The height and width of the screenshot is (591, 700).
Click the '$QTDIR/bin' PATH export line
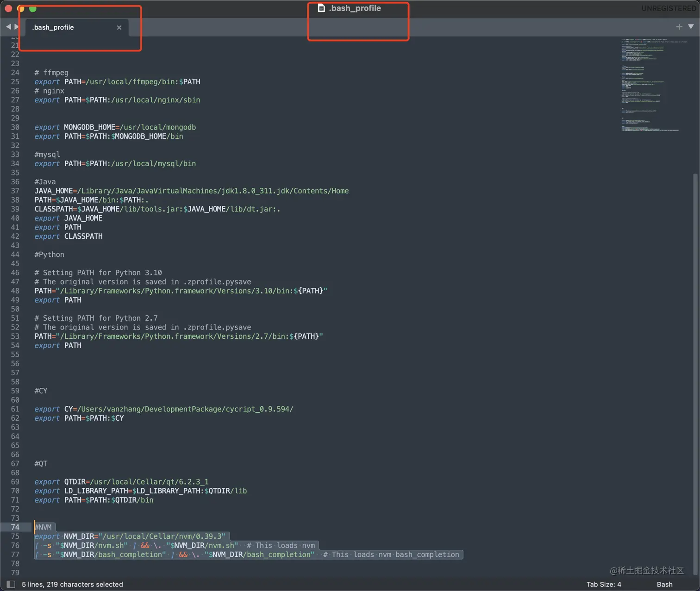point(94,500)
